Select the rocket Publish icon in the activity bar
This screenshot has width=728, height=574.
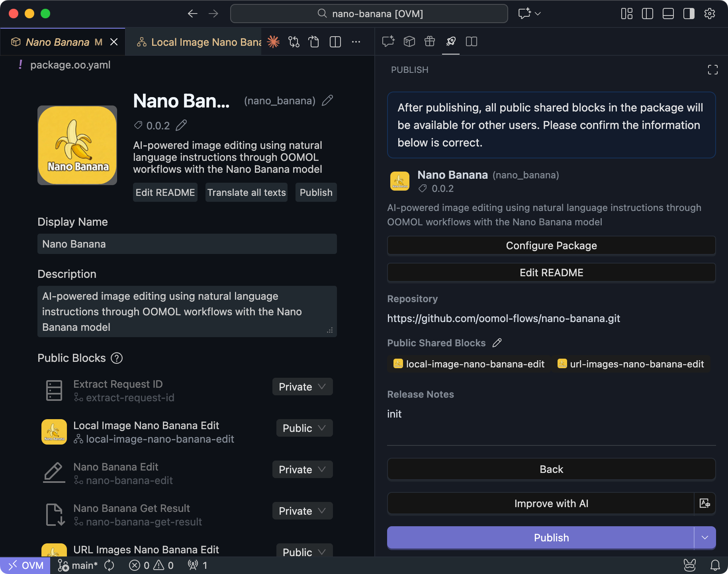pyautogui.click(x=450, y=42)
